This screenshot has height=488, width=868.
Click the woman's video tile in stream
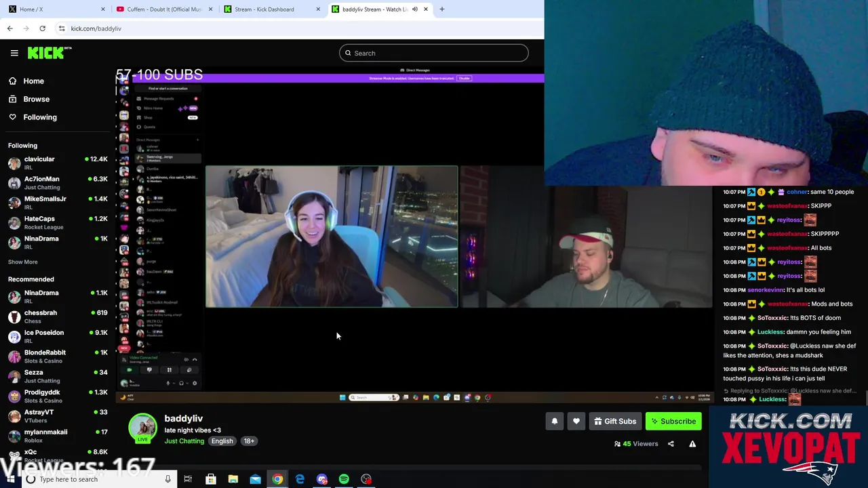(x=332, y=237)
